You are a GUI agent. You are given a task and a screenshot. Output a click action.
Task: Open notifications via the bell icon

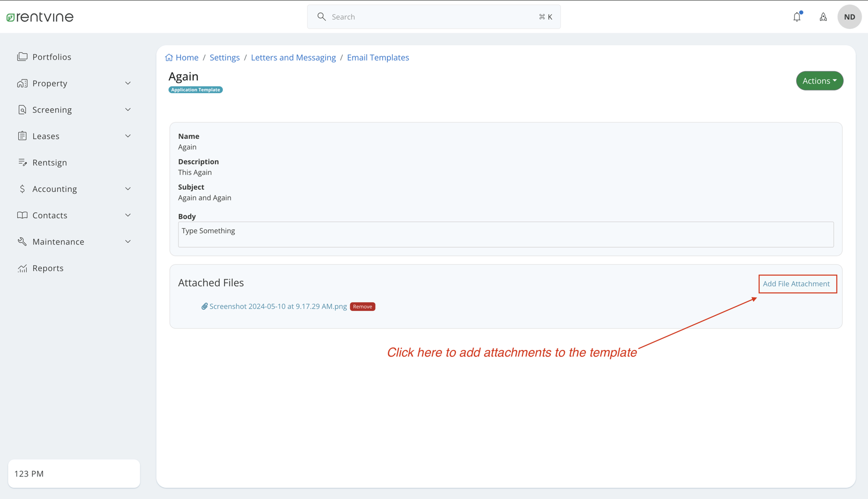[x=797, y=17]
